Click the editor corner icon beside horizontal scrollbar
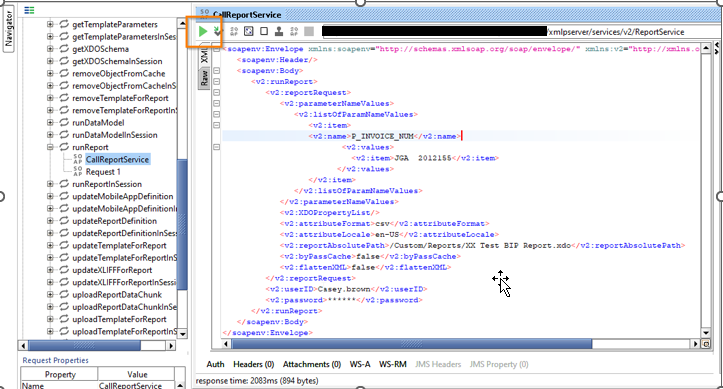This screenshot has height=389, width=723. pyautogui.click(x=705, y=344)
